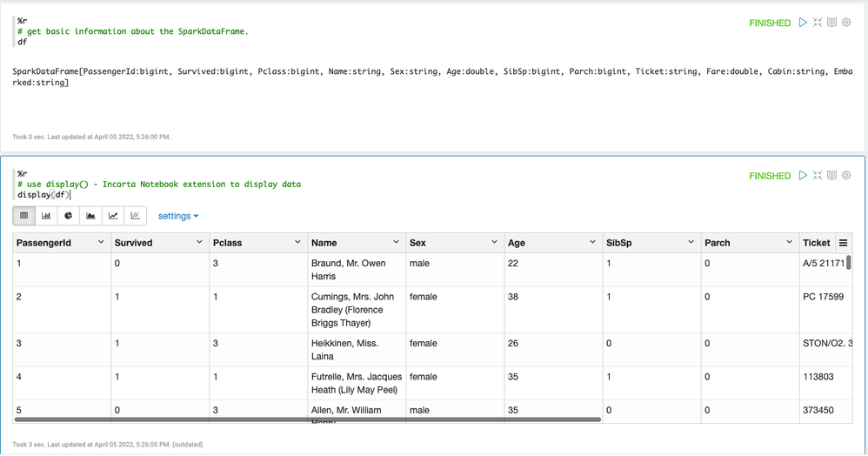The width and height of the screenshot is (868, 456).
Task: Open settings gear of display(df) paragraph
Action: [846, 176]
